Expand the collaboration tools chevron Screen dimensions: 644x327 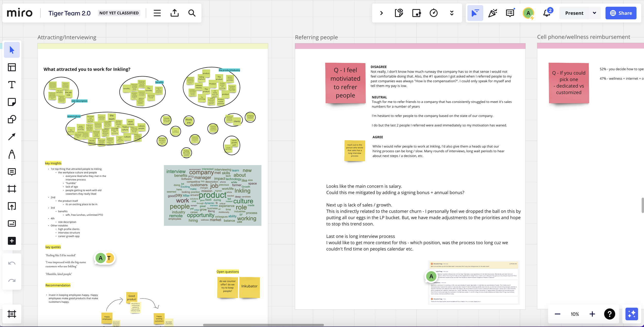pyautogui.click(x=382, y=13)
